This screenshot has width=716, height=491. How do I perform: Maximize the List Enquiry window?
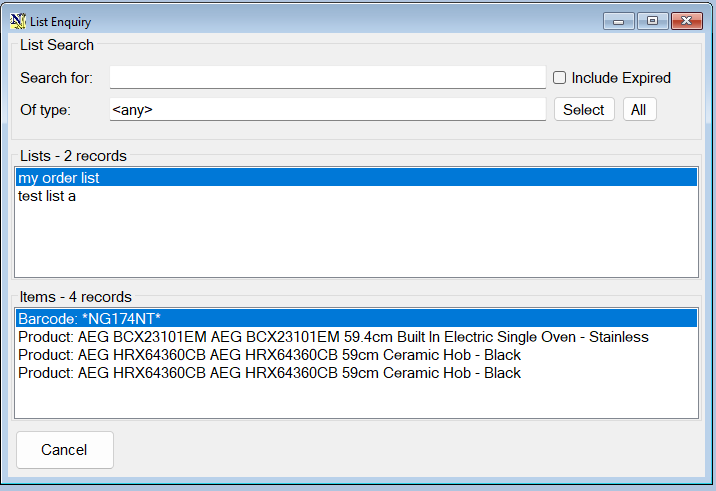pyautogui.click(x=652, y=21)
